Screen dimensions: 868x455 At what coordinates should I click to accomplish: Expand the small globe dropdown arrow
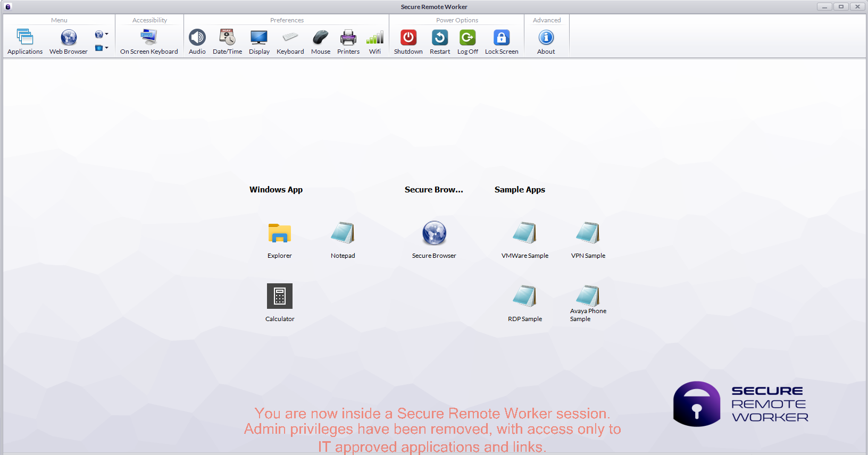coord(106,34)
